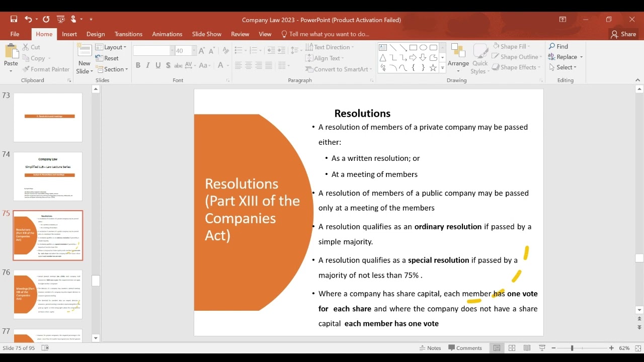Screen dimensions: 644x362
Task: Open the Comments pane
Action: click(465, 348)
